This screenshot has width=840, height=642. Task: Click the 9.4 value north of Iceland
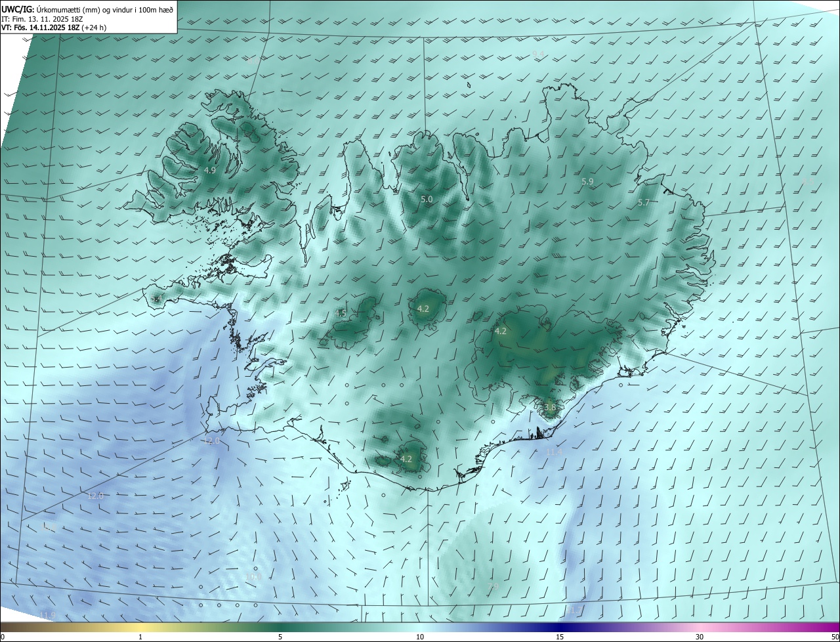pos(538,53)
